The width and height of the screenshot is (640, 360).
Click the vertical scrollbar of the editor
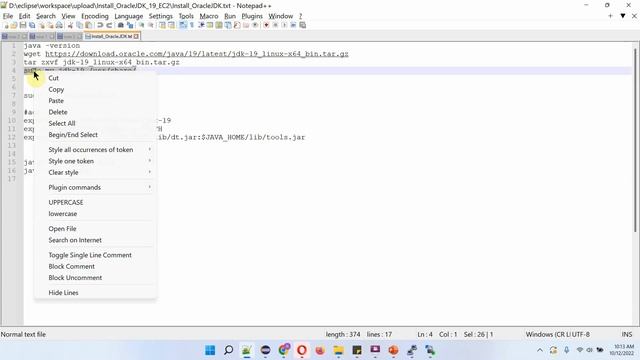(635, 139)
